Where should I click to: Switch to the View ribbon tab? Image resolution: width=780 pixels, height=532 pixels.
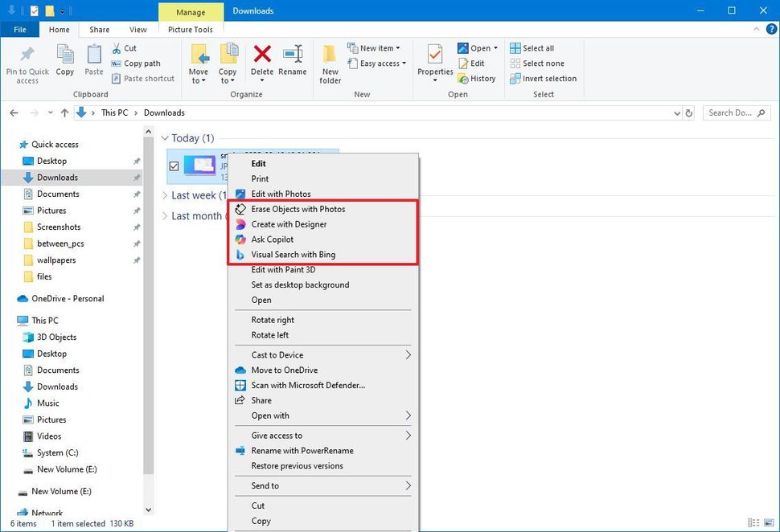[138, 29]
